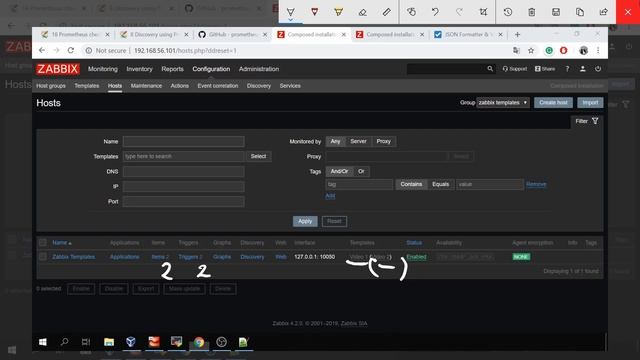Screen dimensions: 640x360
Task: Open the Group zabbix templates dropdown
Action: 503,102
